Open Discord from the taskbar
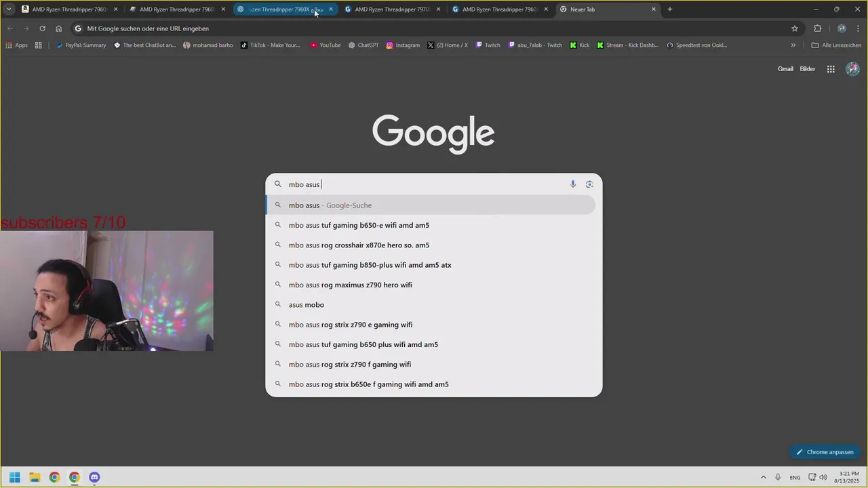 tap(94, 477)
